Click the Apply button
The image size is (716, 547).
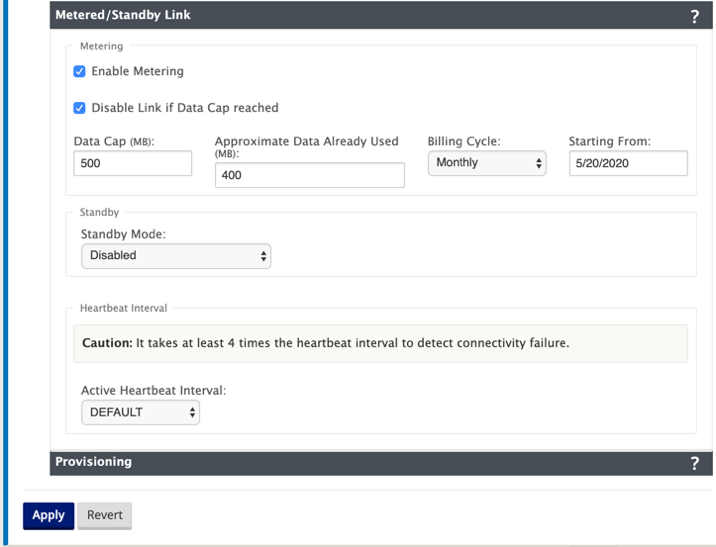pyautogui.click(x=48, y=515)
